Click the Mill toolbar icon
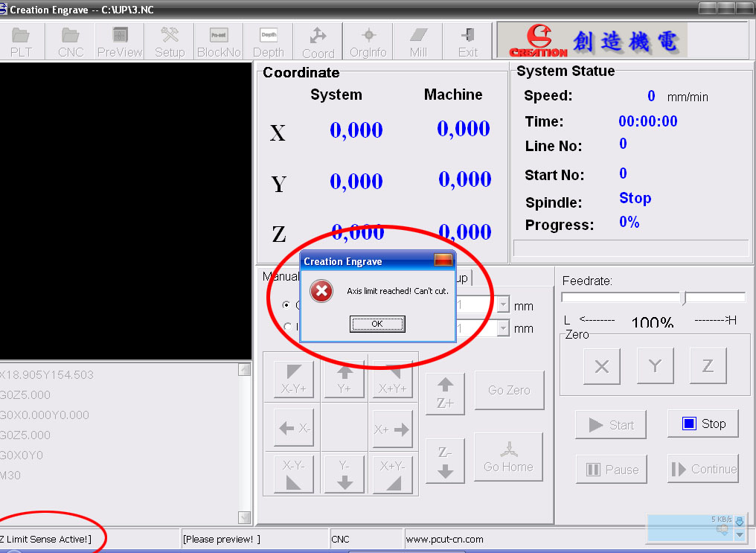The width and height of the screenshot is (756, 553). coord(418,42)
